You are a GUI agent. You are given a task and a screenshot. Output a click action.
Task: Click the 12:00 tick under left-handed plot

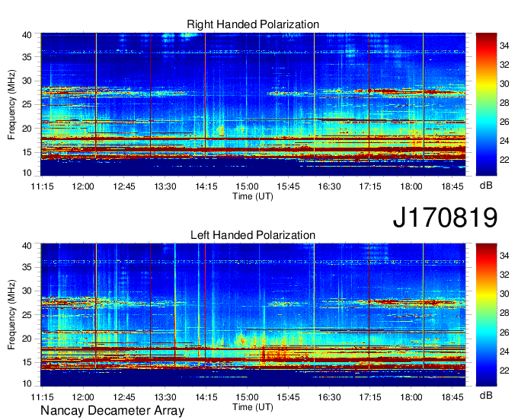tap(83, 397)
